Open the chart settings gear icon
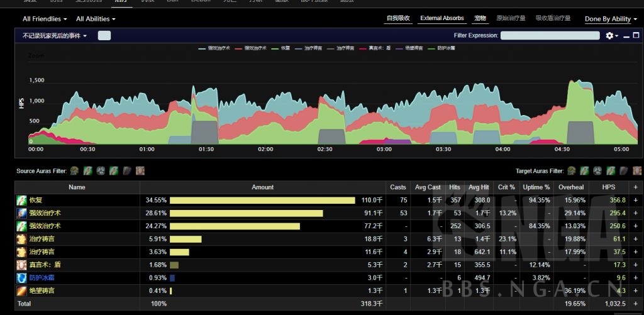Image resolution: width=644 pixels, height=315 pixels. click(609, 36)
